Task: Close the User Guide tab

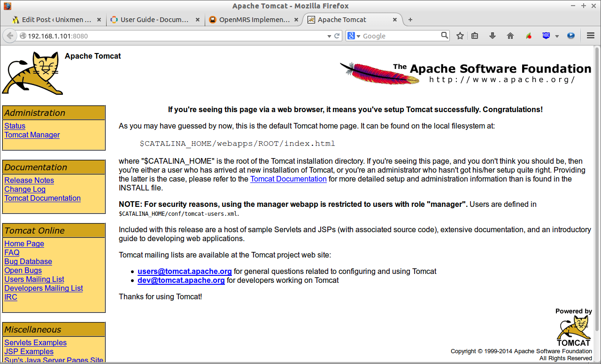Action: [197, 20]
